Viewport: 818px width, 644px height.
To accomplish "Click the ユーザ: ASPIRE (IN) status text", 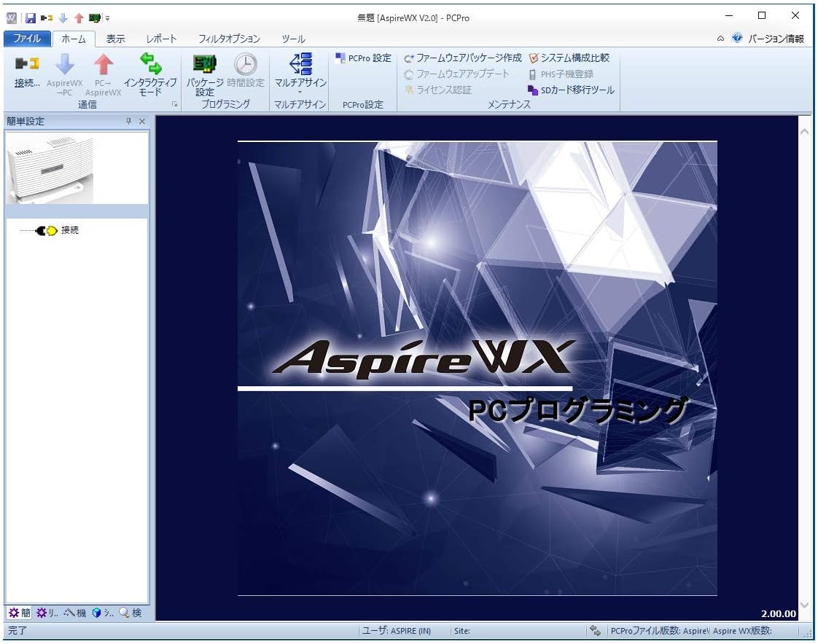I will pyautogui.click(x=397, y=630).
